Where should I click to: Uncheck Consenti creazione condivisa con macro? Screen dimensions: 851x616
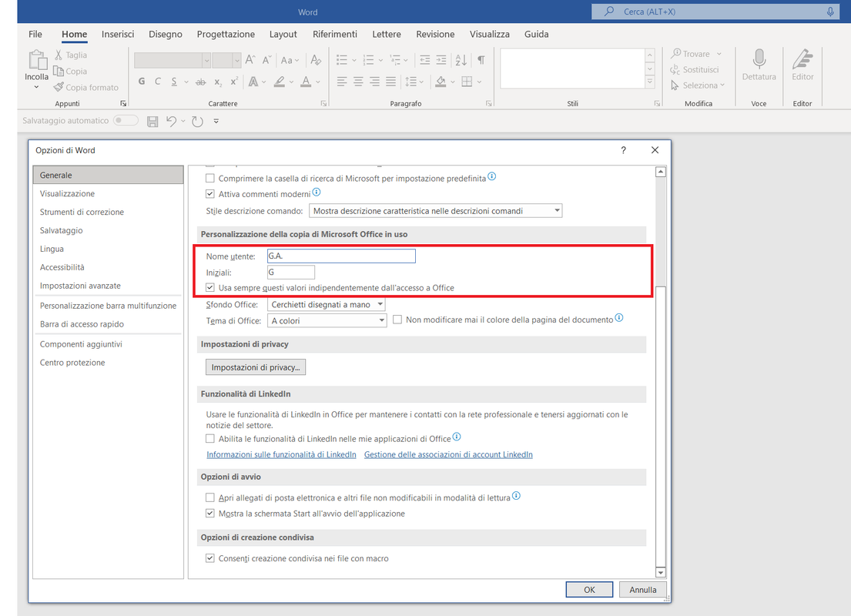tap(210, 558)
